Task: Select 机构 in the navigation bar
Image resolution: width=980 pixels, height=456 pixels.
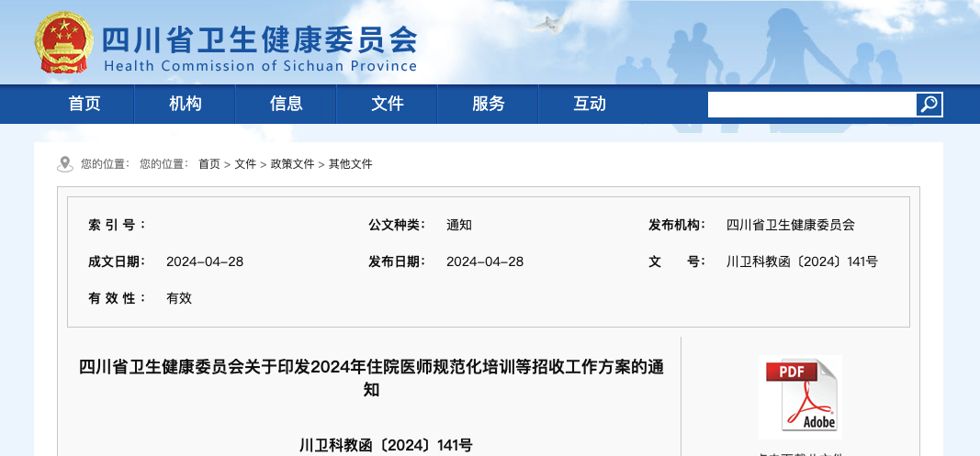Action: click(186, 104)
